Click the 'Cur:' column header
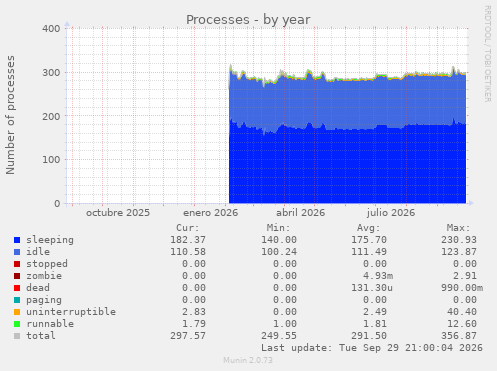The height and width of the screenshot is (371, 497). (x=188, y=228)
